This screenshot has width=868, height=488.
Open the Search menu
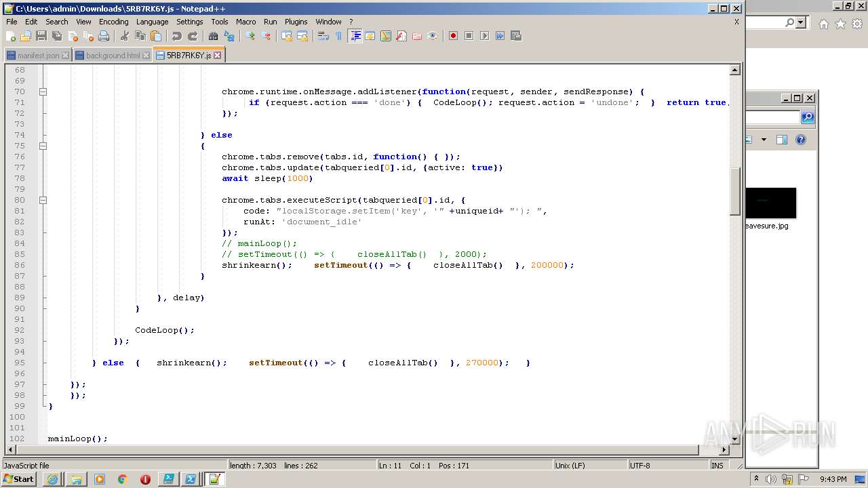tap(57, 22)
